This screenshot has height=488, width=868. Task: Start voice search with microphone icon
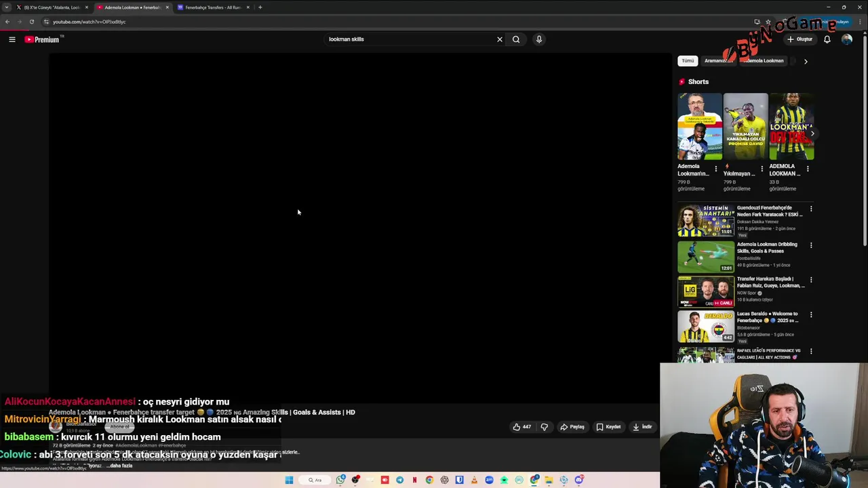[539, 39]
